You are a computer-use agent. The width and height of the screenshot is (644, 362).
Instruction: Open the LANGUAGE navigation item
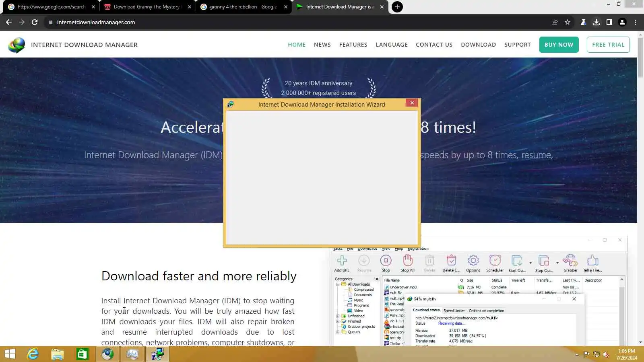click(x=392, y=45)
